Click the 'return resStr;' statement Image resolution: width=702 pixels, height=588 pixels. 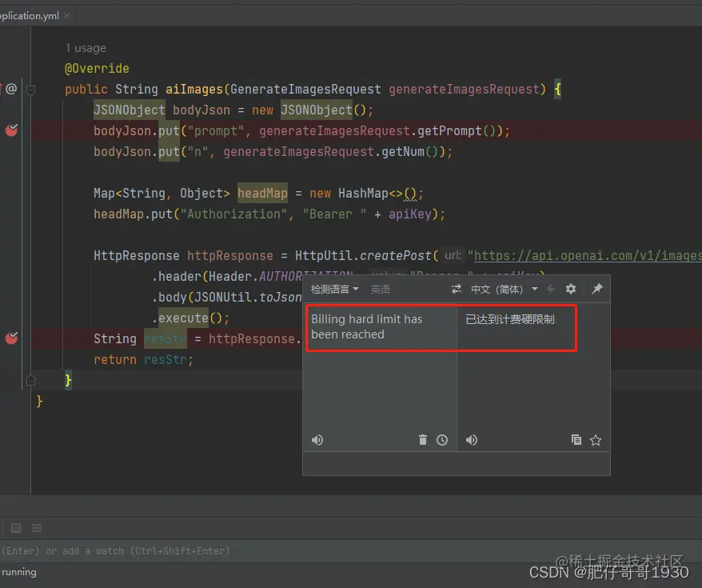point(143,360)
